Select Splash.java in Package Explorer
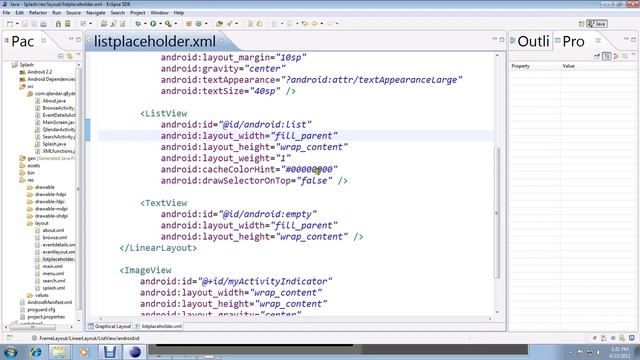This screenshot has width=640, height=360. (54, 144)
